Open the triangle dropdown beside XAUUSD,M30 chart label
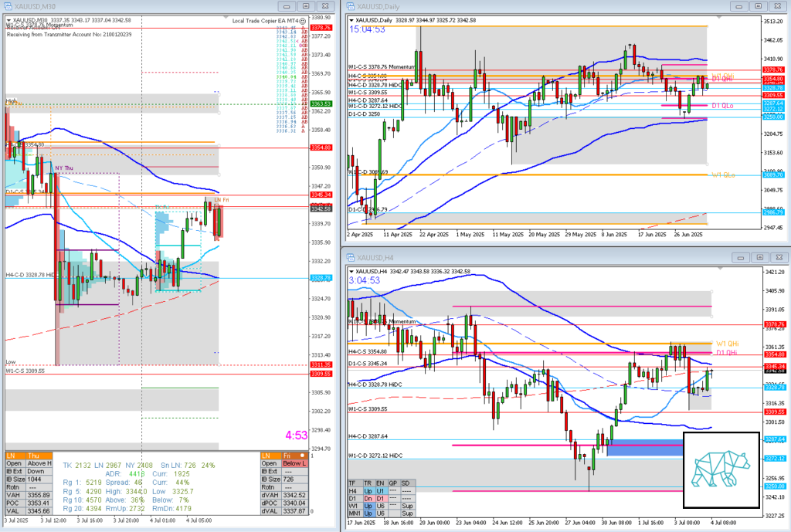Screen dimensions: 791x532 (x=8, y=21)
